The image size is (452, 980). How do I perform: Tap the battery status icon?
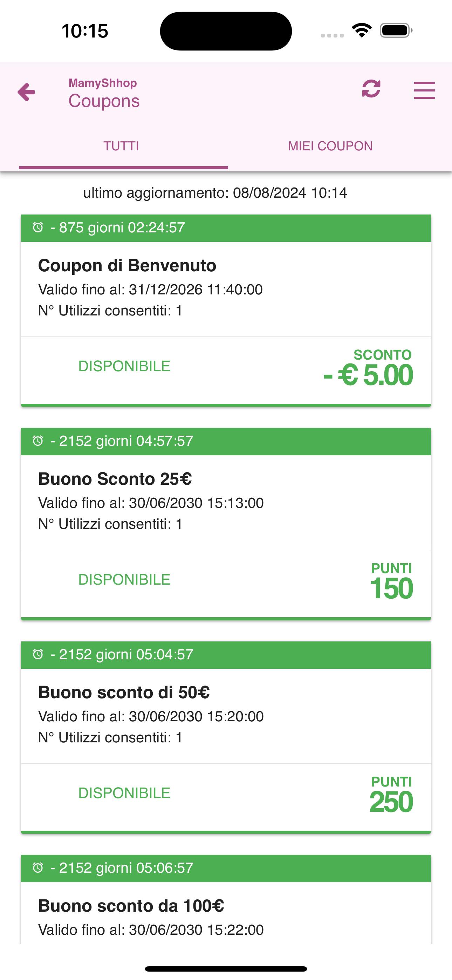point(396,30)
